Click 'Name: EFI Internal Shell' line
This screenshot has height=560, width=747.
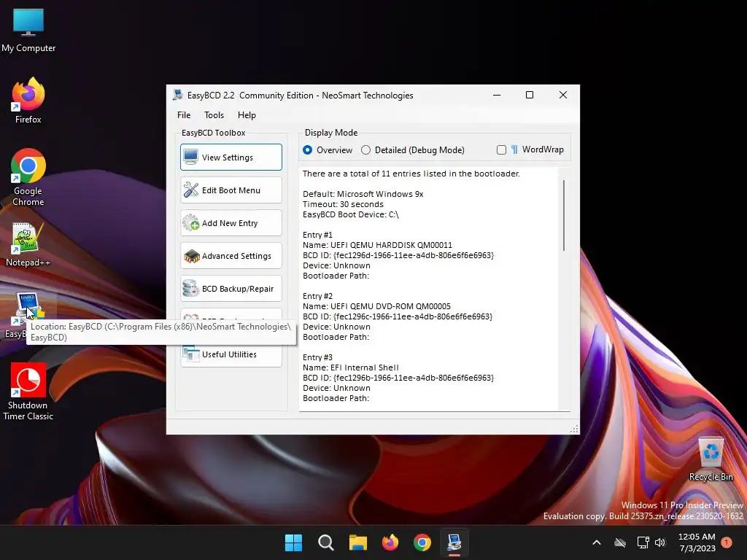[351, 367]
